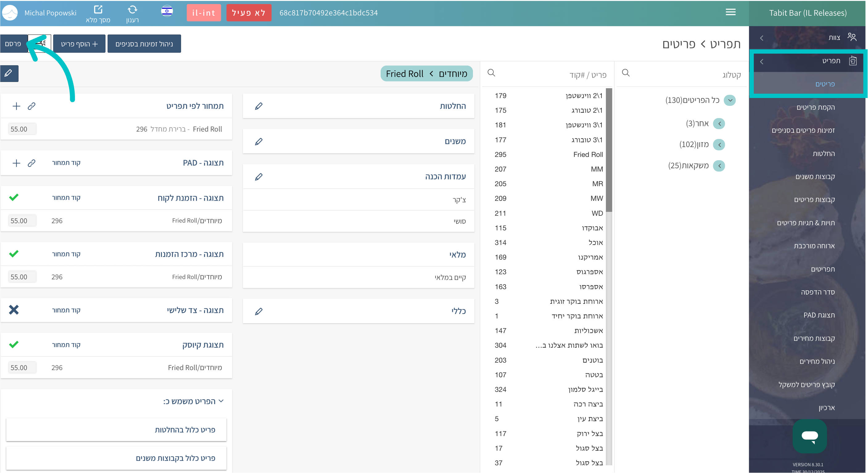Click the refresh (רענון) icon

132,10
